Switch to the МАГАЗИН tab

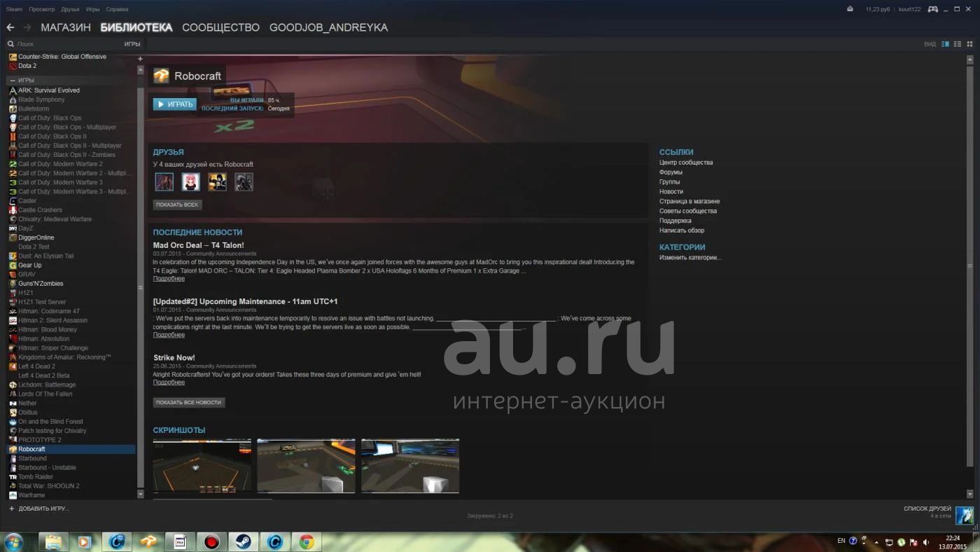pos(66,27)
